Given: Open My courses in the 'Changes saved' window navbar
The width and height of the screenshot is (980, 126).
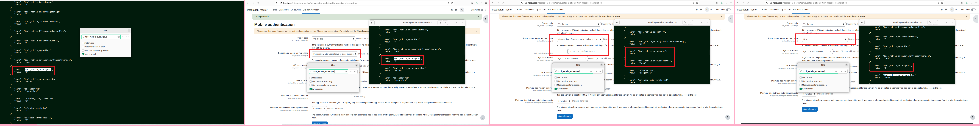Looking at the screenshot, I should [x=296, y=10].
